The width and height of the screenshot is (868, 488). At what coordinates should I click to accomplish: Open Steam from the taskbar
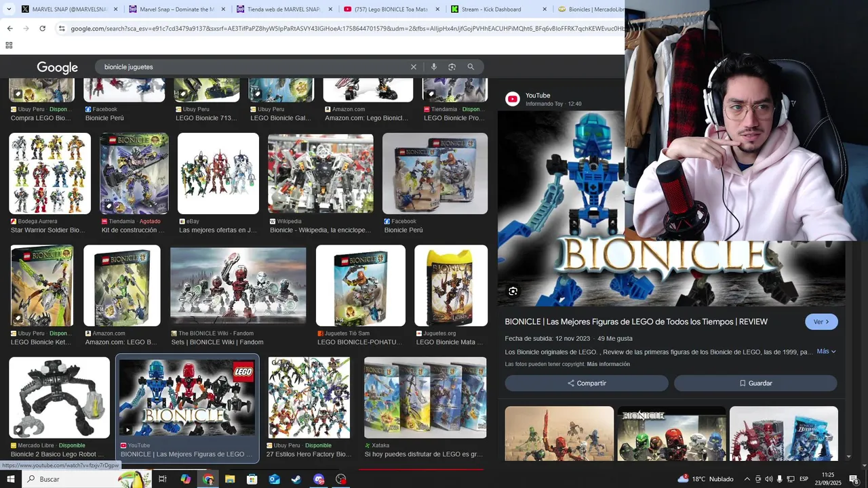[x=296, y=479]
